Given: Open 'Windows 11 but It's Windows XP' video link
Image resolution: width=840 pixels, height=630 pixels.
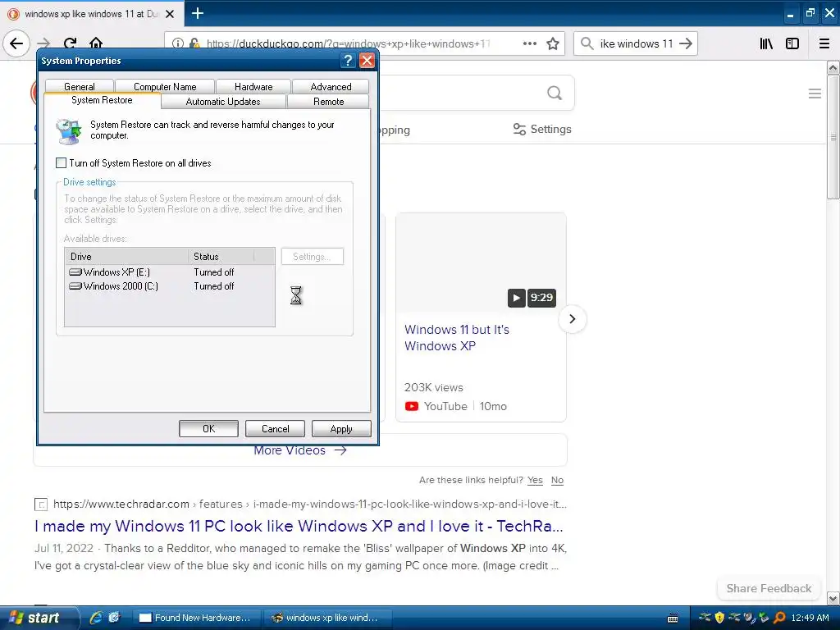Looking at the screenshot, I should click(x=456, y=337).
